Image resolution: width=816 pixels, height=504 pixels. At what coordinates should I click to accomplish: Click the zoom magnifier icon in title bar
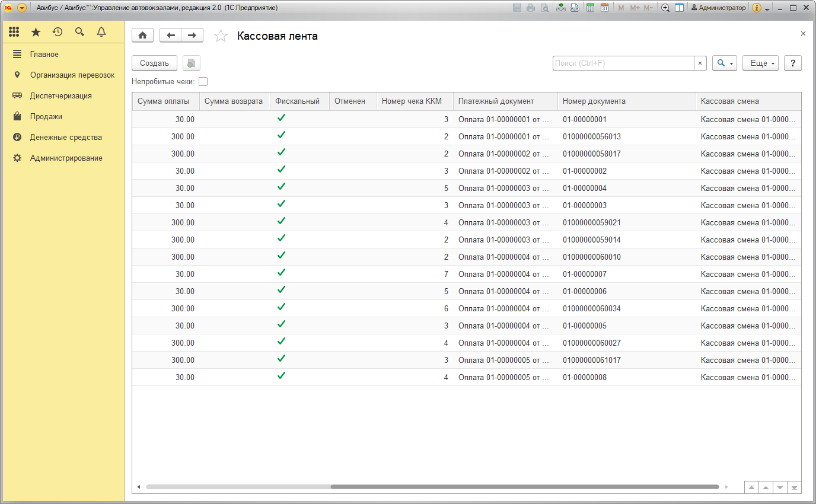[665, 8]
